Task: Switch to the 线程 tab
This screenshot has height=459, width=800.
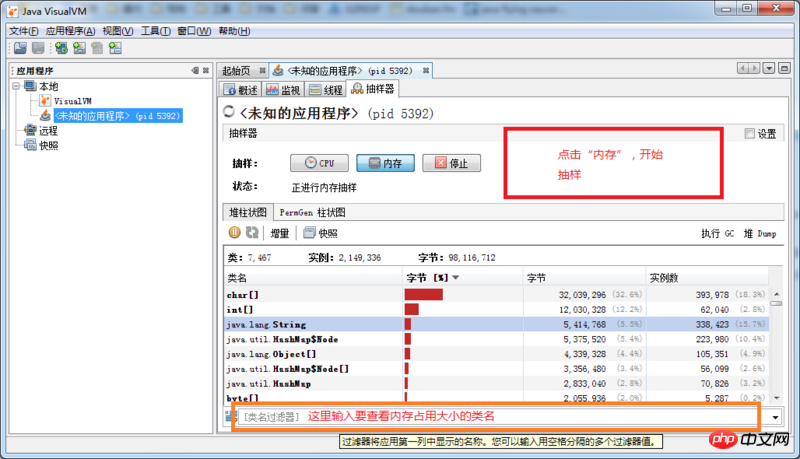Action: pyautogui.click(x=326, y=90)
